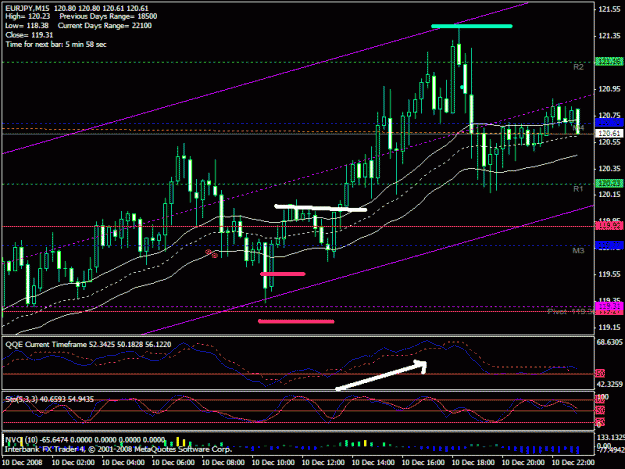Select the Sto(5,3,3) indicator label
Image resolution: width=625 pixels, height=469 pixels.
49,399
